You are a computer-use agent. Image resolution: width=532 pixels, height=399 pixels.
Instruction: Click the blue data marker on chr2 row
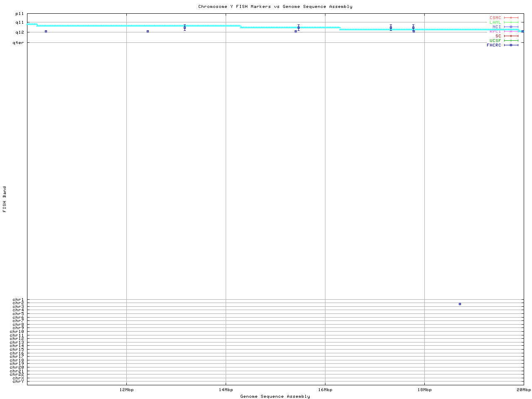pyautogui.click(x=460, y=304)
